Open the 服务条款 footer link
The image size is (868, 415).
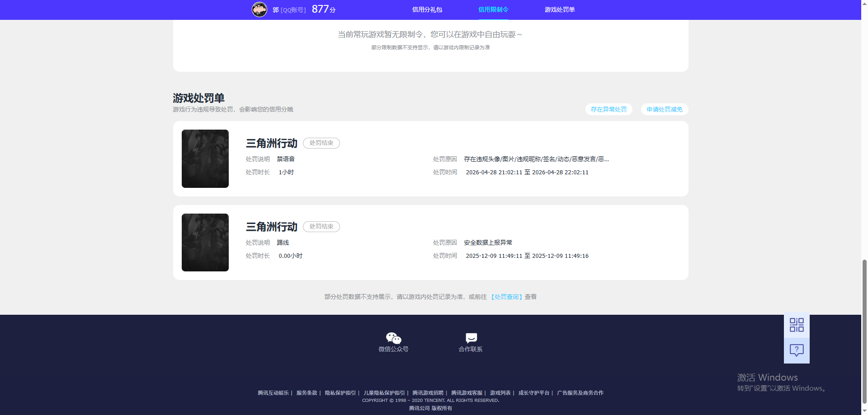(307, 393)
